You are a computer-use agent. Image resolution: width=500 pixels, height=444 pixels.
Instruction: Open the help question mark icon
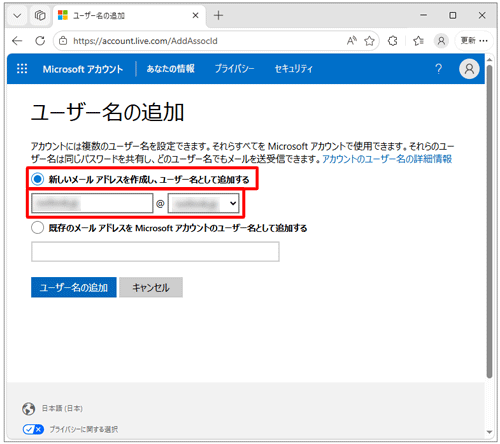tap(438, 69)
